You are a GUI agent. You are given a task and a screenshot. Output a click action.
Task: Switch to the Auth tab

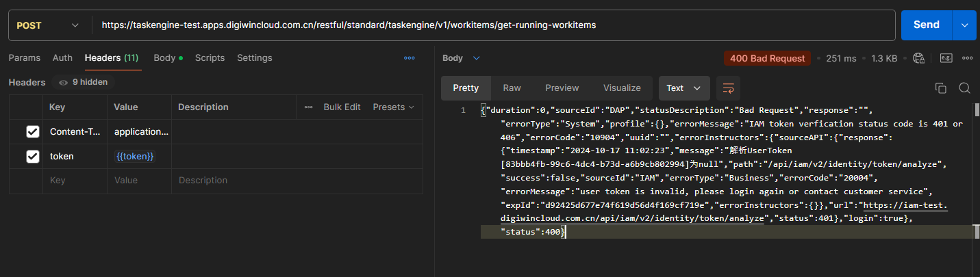click(x=62, y=58)
